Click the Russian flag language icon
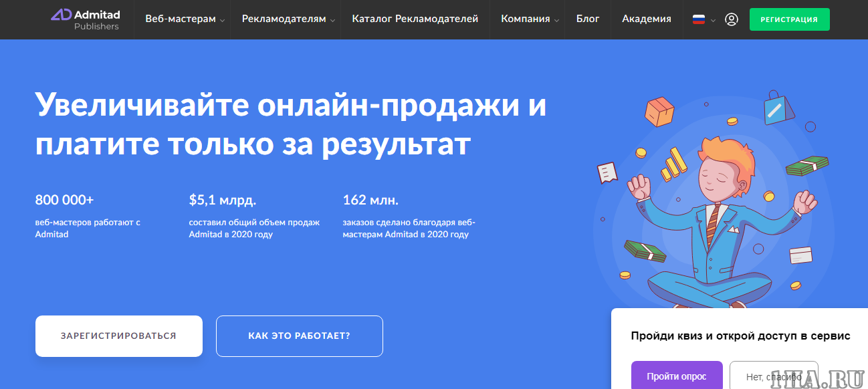Viewport: 868px width, 389px height. click(698, 19)
